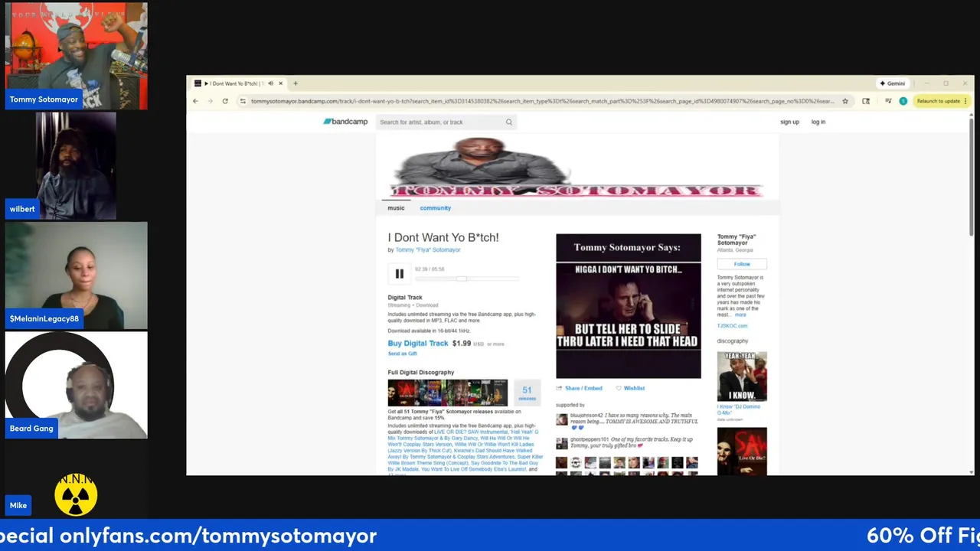This screenshot has width=980, height=551.
Task: Open the Chrome profile avatar
Action: [x=903, y=101]
